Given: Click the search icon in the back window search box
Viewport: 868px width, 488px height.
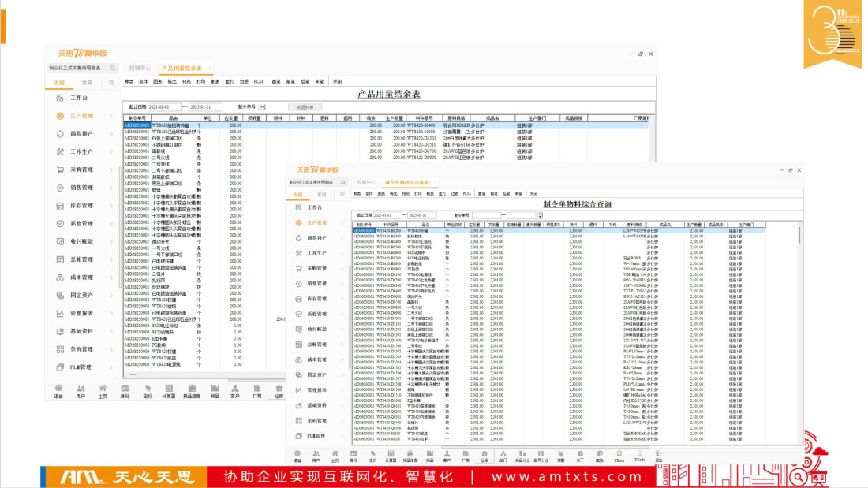Looking at the screenshot, I should coord(113,69).
